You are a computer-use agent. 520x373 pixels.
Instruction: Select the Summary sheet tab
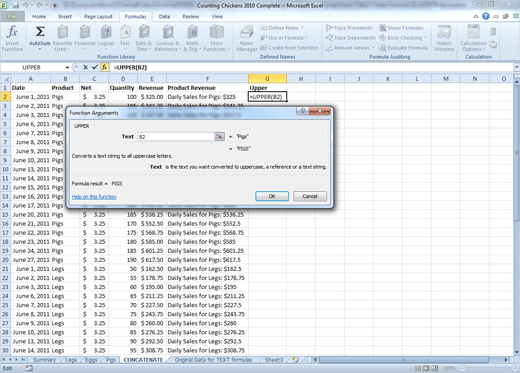pyautogui.click(x=44, y=360)
